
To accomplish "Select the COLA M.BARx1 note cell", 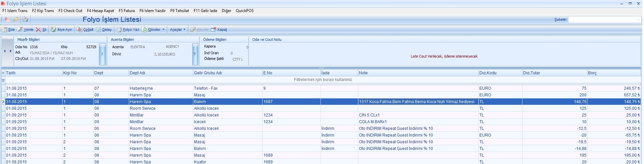I will (x=418, y=122).
